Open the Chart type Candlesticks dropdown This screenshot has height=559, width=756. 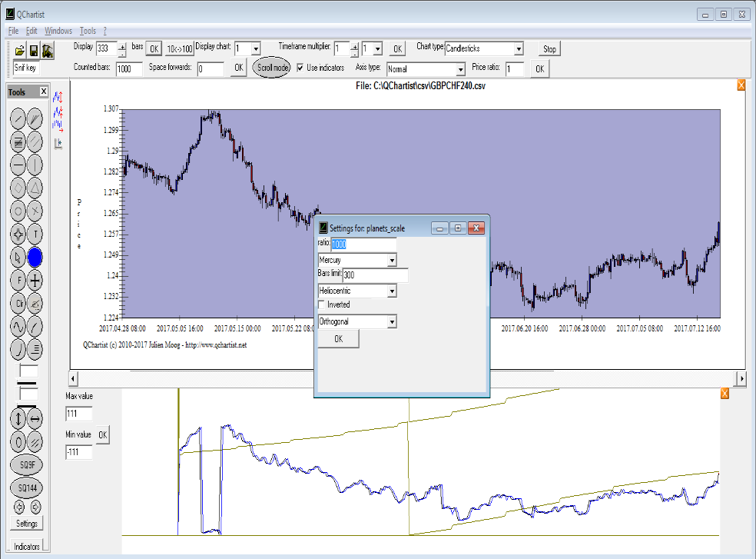pos(519,48)
